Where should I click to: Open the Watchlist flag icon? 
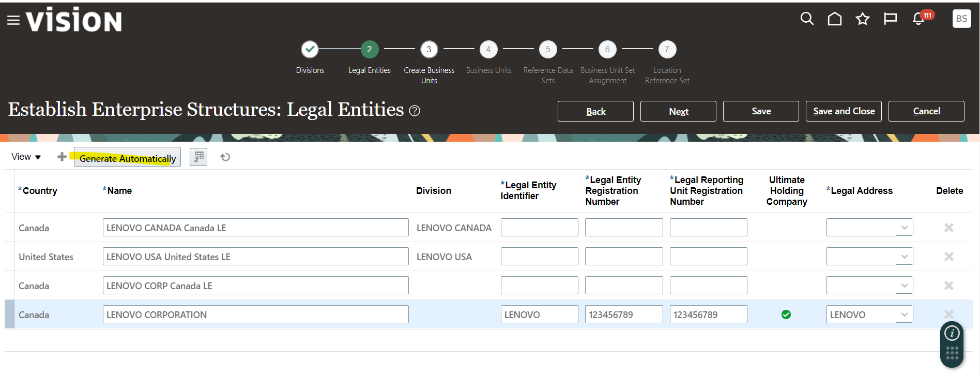[890, 19]
